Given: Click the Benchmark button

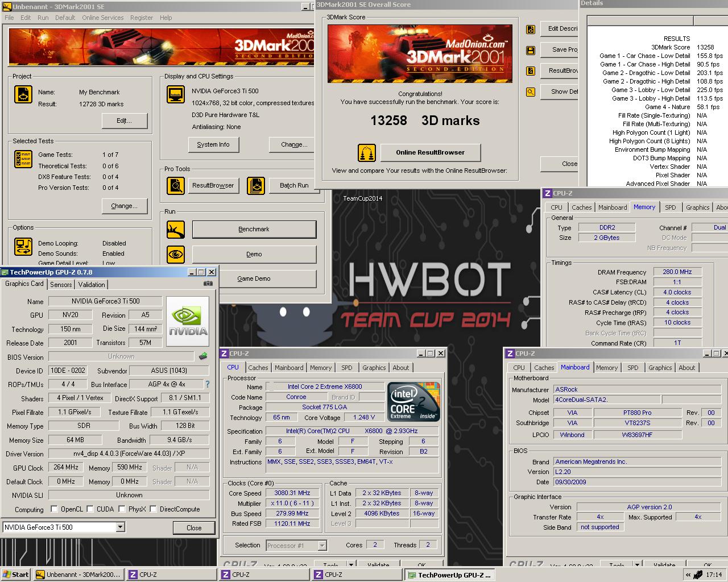Looking at the screenshot, I should 254,230.
